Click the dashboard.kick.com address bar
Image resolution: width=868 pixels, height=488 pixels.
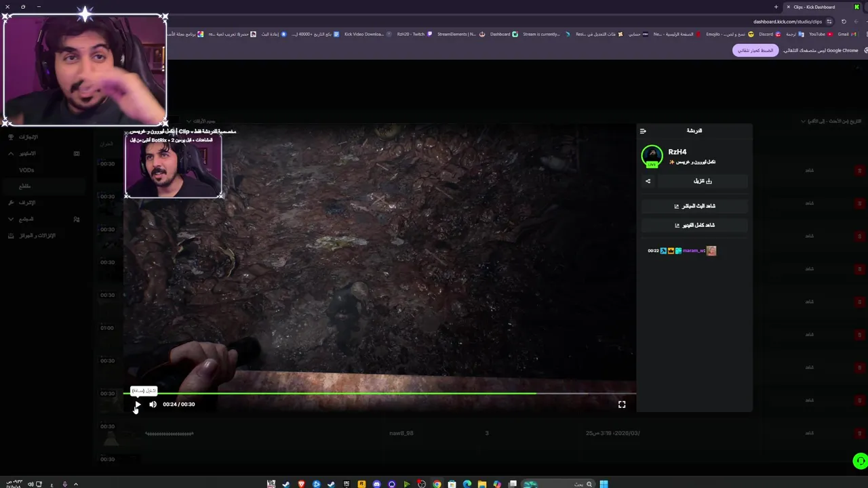[x=787, y=22]
